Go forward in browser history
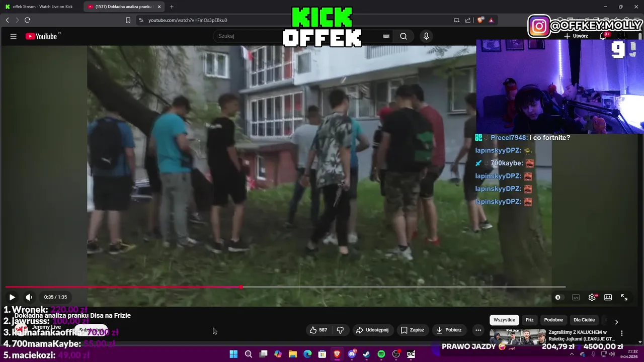Image resolution: width=644 pixels, height=362 pixels. (x=17, y=20)
